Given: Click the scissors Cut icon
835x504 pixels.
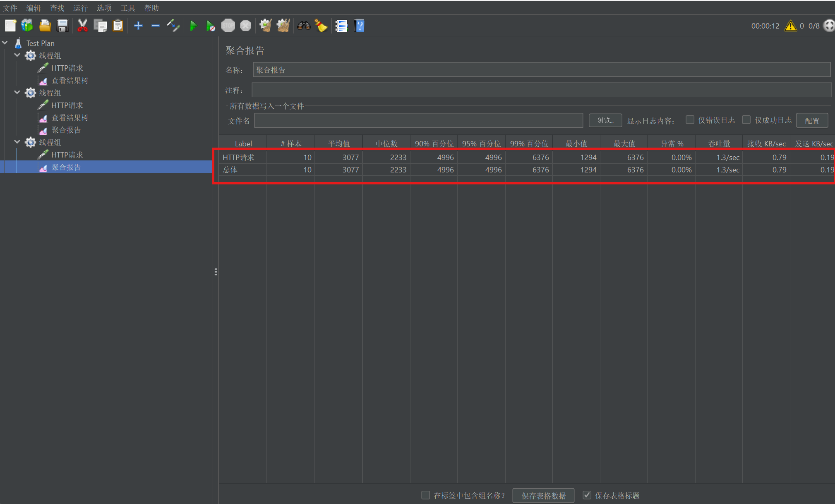Looking at the screenshot, I should point(82,26).
